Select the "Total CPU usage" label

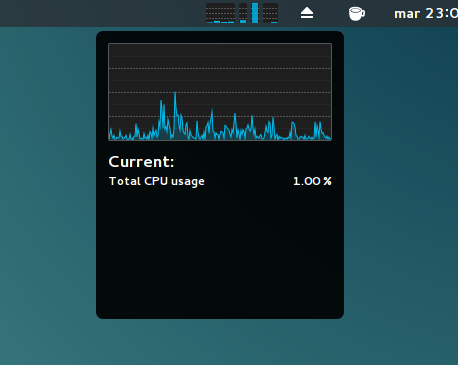point(157,181)
